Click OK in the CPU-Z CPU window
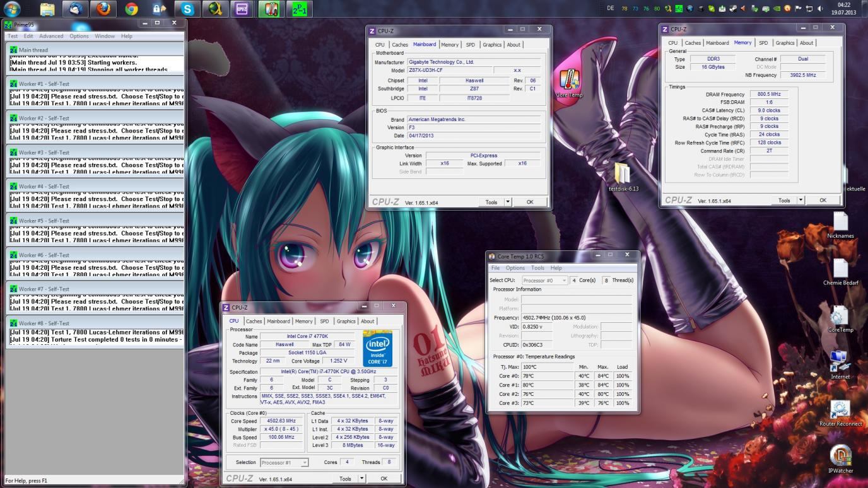868x488 pixels. (x=384, y=479)
